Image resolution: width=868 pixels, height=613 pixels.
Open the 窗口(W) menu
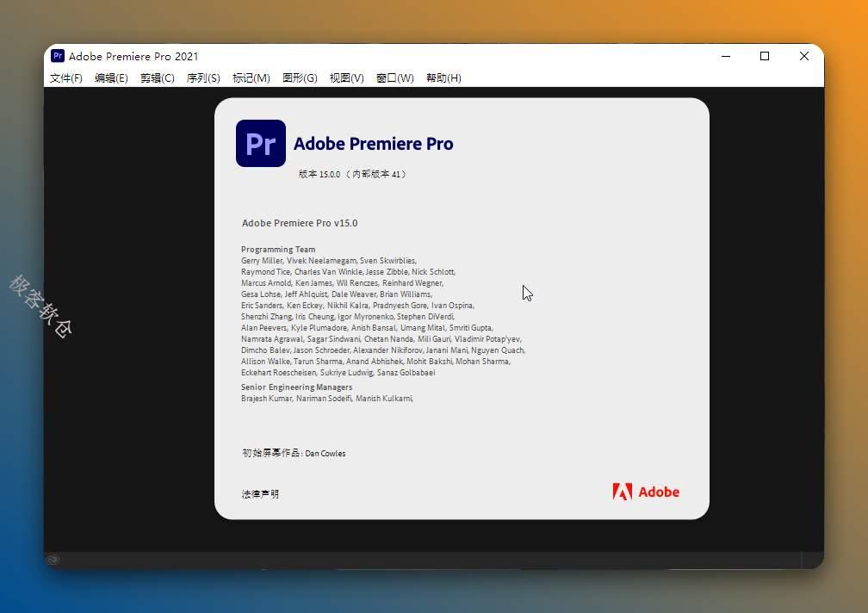click(394, 78)
